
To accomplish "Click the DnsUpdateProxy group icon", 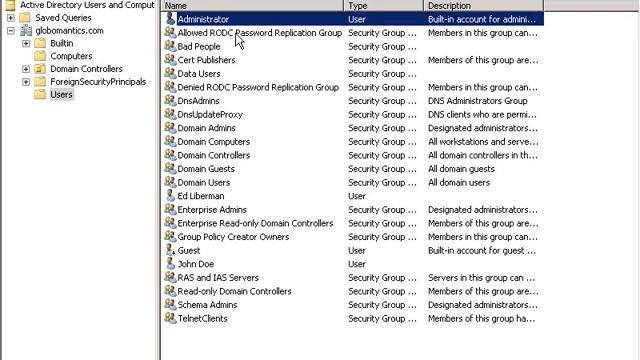I will point(170,114).
